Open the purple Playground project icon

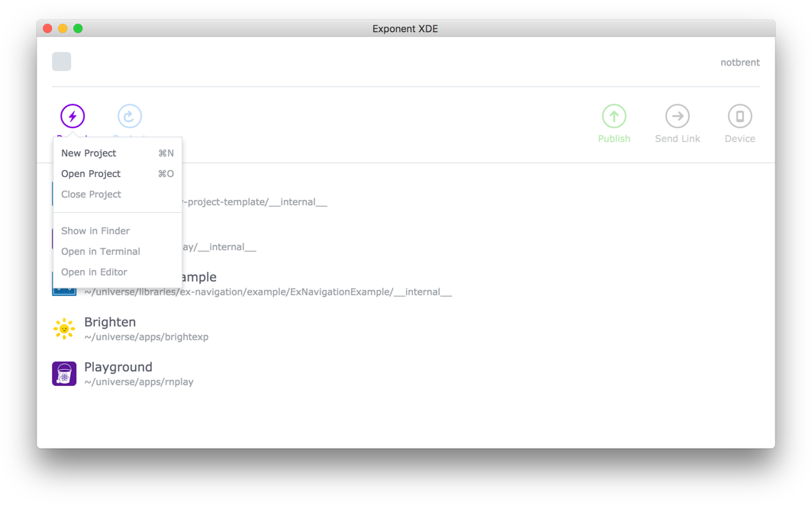click(64, 374)
